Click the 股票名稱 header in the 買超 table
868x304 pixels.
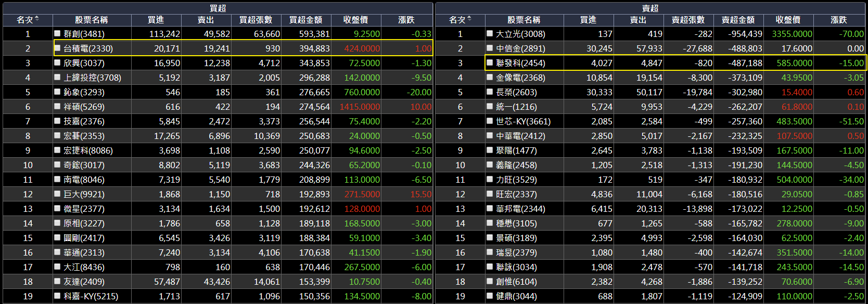click(91, 20)
